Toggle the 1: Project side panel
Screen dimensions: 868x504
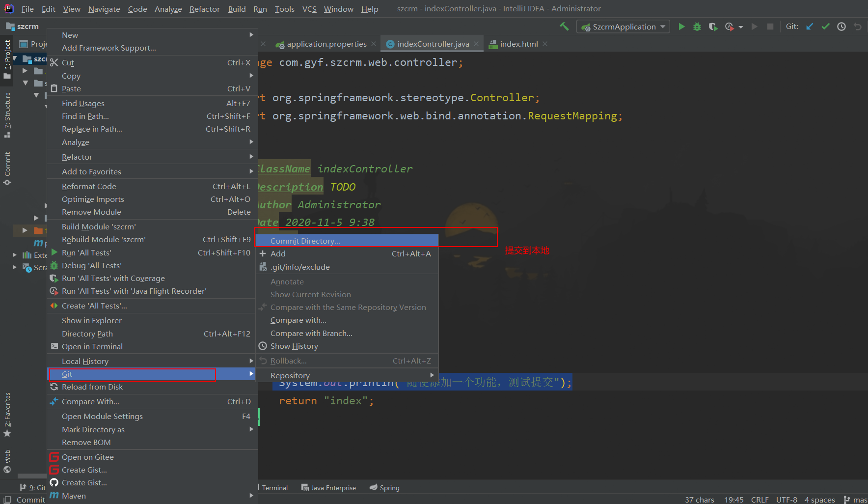coord(7,59)
